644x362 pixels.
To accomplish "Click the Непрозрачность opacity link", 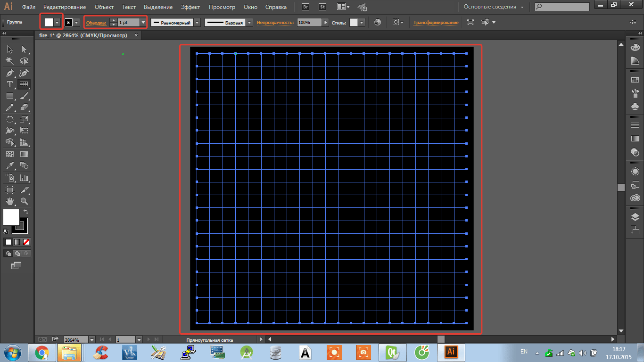I will [275, 23].
